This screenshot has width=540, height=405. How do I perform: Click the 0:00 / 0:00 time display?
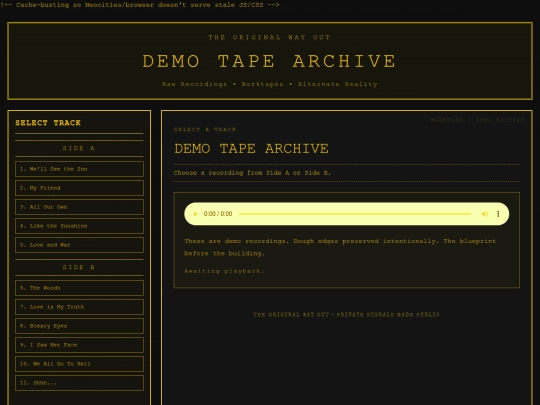pos(218,214)
